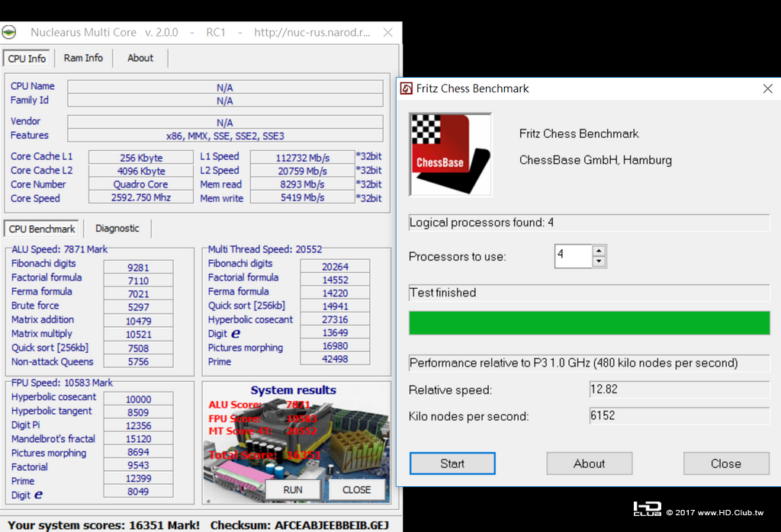Start the Fritz Chess benchmark

pos(452,463)
